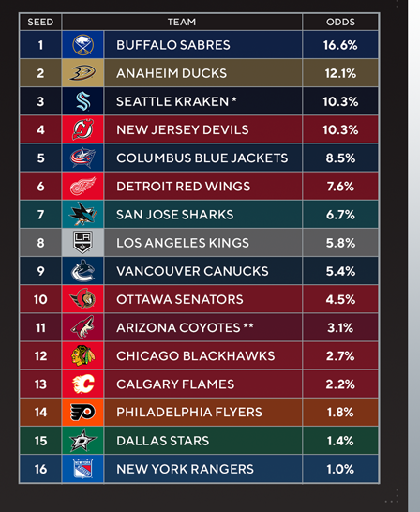
Task: Click the Chicago Blackhawks logo
Action: pyautogui.click(x=82, y=355)
